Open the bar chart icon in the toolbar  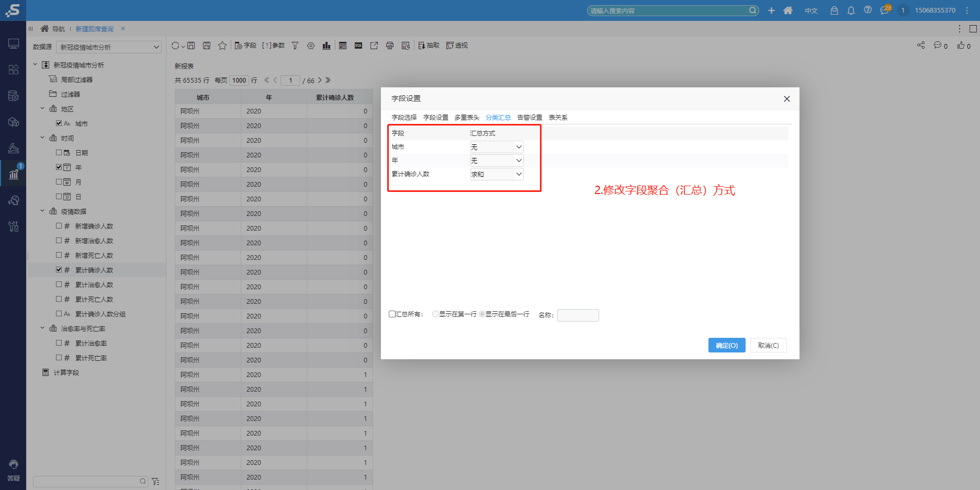pos(326,45)
